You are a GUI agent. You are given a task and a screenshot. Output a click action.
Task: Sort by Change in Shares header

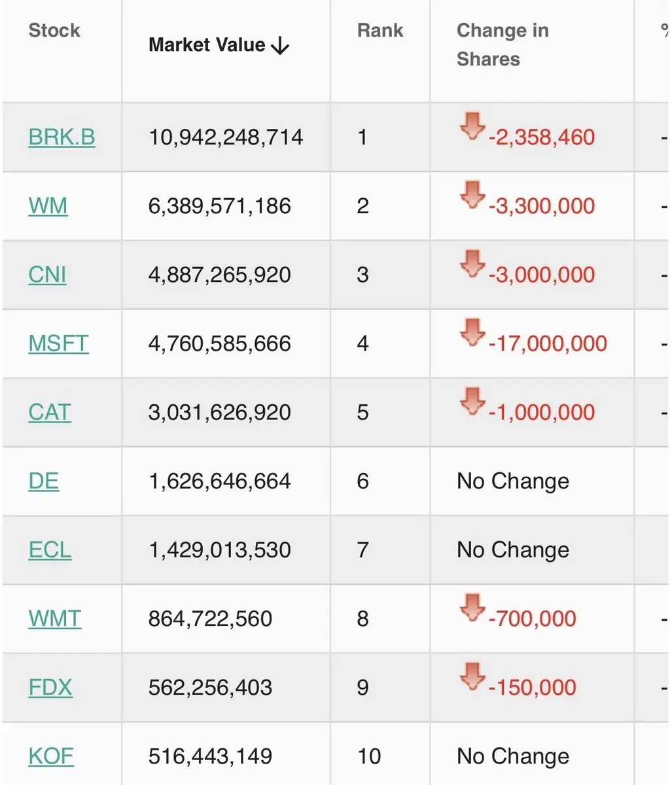click(x=502, y=44)
